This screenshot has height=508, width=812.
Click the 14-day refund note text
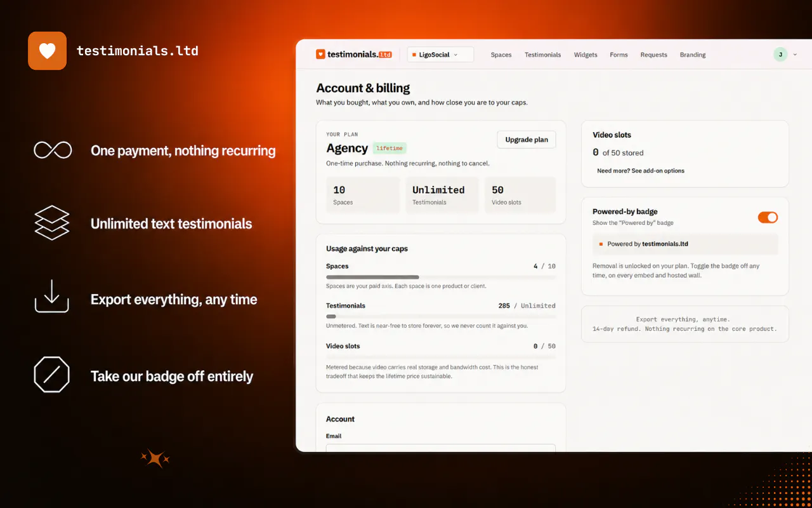[684, 329]
